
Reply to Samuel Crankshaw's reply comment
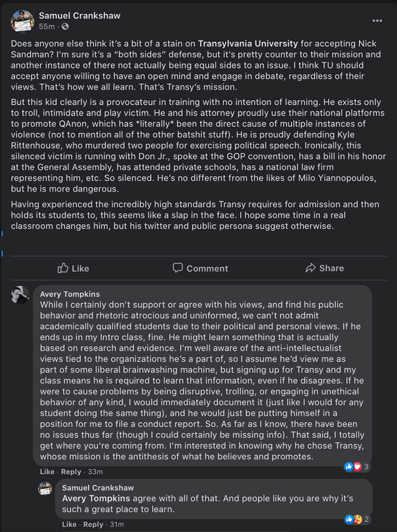point(93,524)
